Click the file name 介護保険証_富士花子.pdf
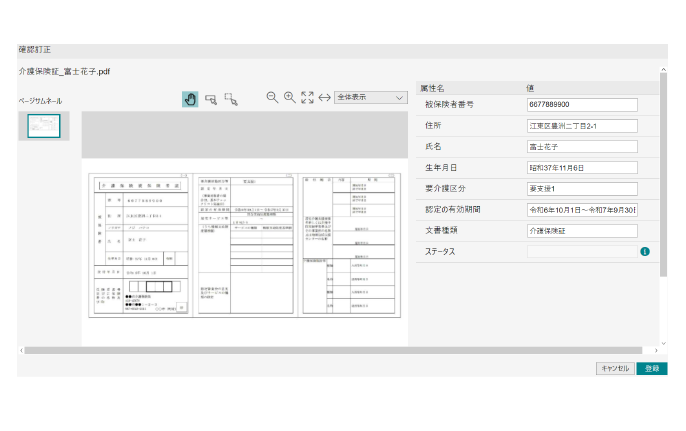The width and height of the screenshot is (686, 431). point(64,71)
